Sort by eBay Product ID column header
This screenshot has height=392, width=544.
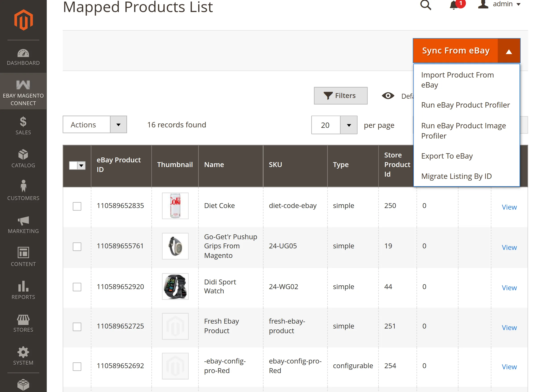(121, 165)
